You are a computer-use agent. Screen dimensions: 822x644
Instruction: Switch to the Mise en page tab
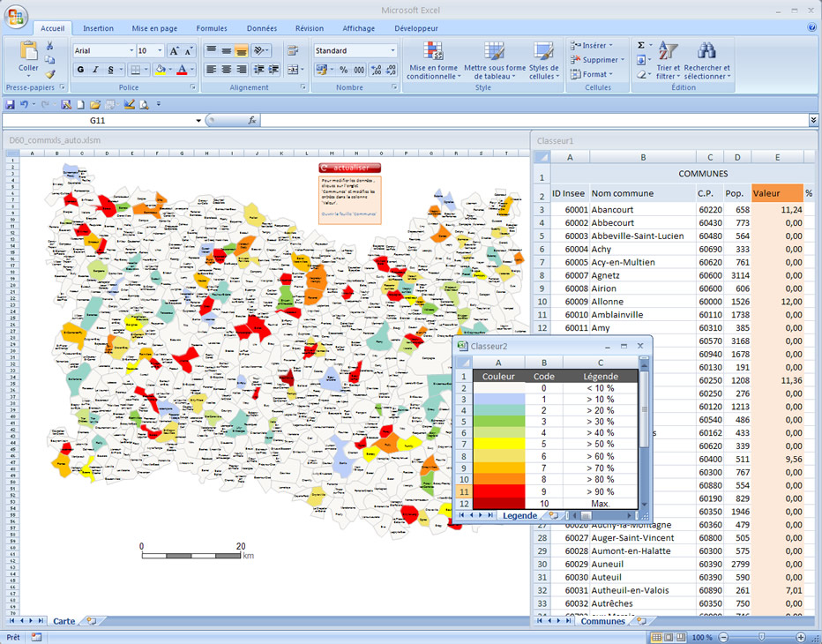tap(154, 28)
